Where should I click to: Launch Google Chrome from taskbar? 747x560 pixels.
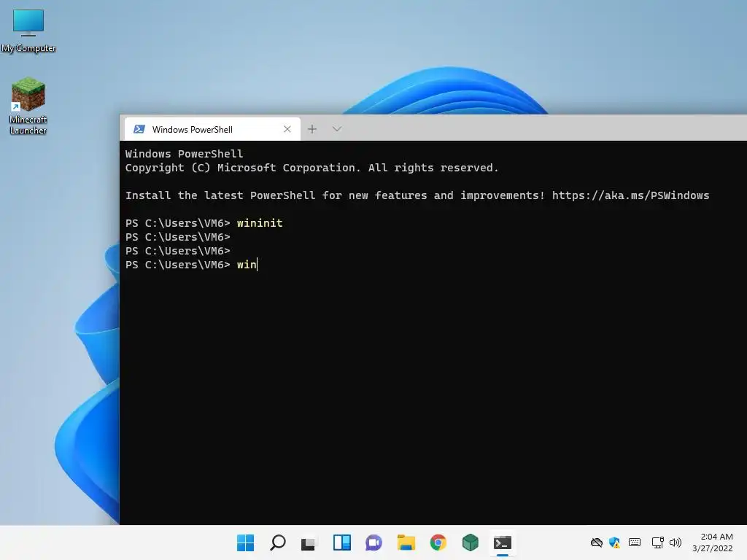point(438,542)
